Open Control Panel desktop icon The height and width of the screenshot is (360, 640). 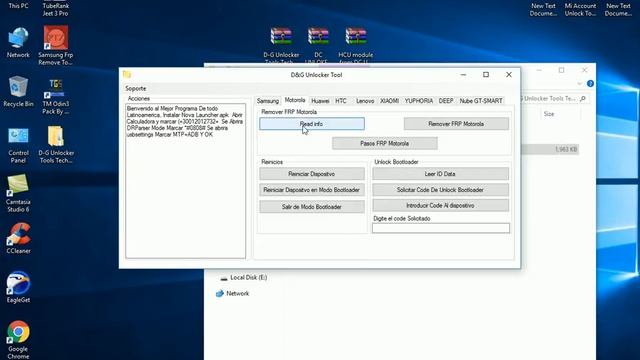coord(18,144)
